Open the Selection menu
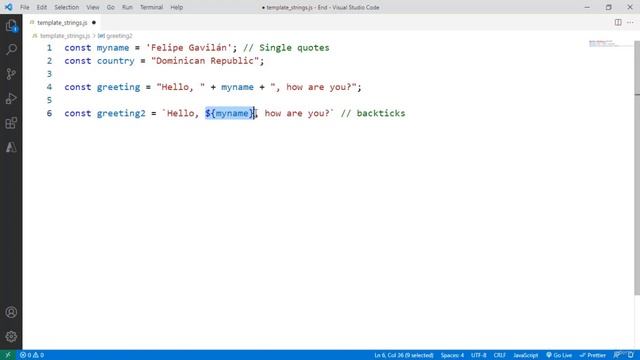The height and width of the screenshot is (360, 640). tap(67, 7)
